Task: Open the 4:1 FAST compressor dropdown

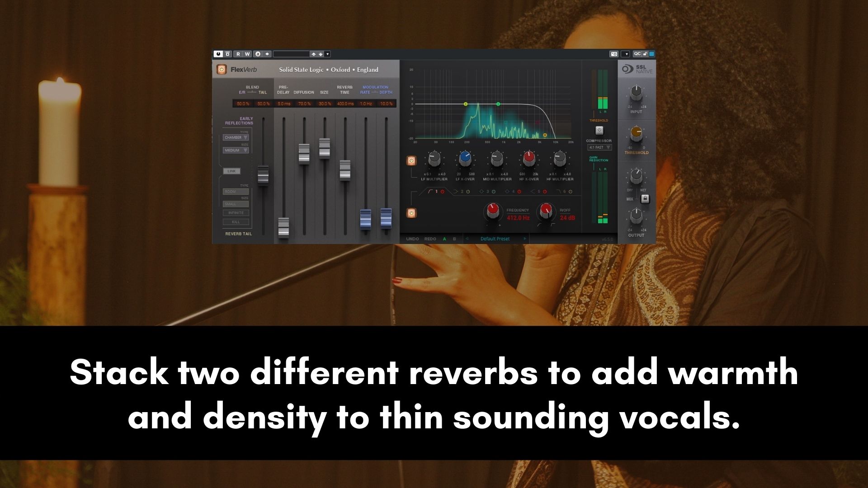Action: click(599, 147)
